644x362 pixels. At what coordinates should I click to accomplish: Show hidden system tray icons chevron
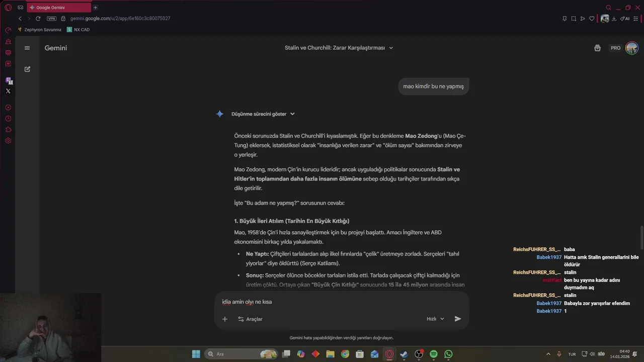click(548, 354)
